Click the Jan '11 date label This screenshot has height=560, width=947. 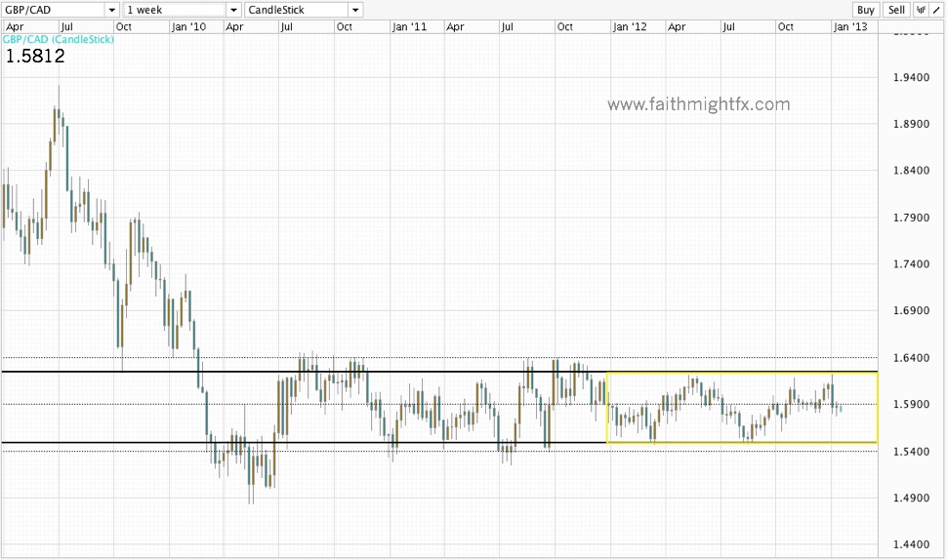[x=409, y=26]
